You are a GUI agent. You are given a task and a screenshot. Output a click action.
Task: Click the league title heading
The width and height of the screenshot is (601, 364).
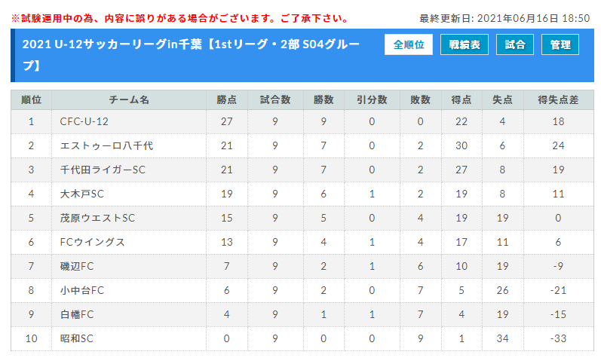tap(191, 55)
